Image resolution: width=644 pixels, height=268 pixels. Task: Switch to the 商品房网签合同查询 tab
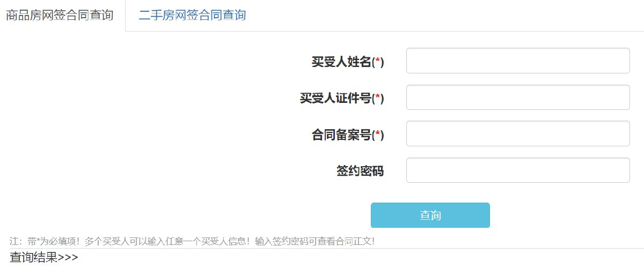point(59,15)
